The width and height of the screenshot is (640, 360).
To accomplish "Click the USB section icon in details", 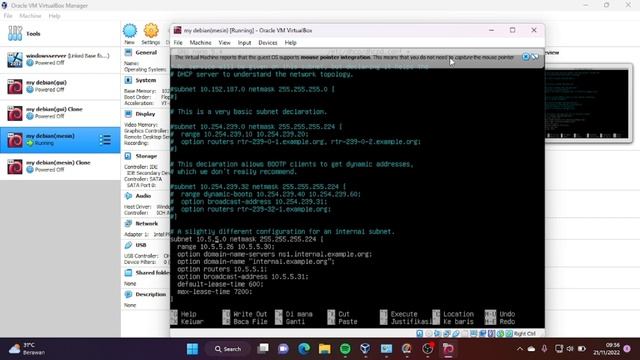I will (x=128, y=245).
